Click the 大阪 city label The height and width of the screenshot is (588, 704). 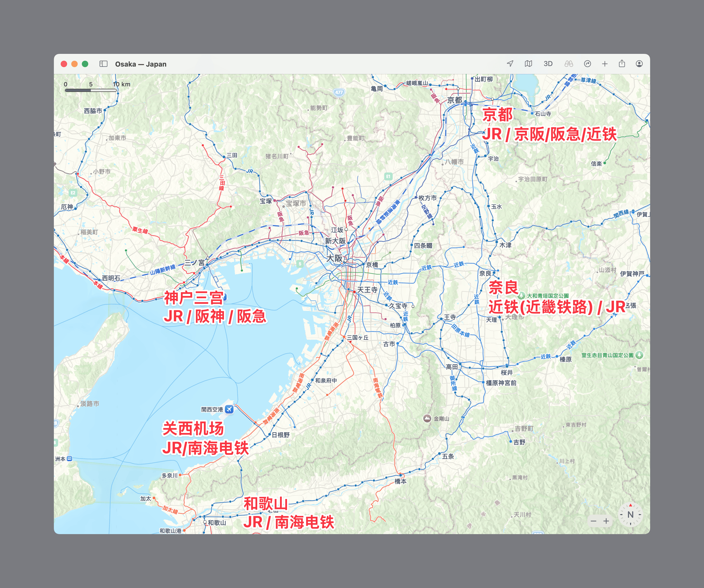point(334,258)
